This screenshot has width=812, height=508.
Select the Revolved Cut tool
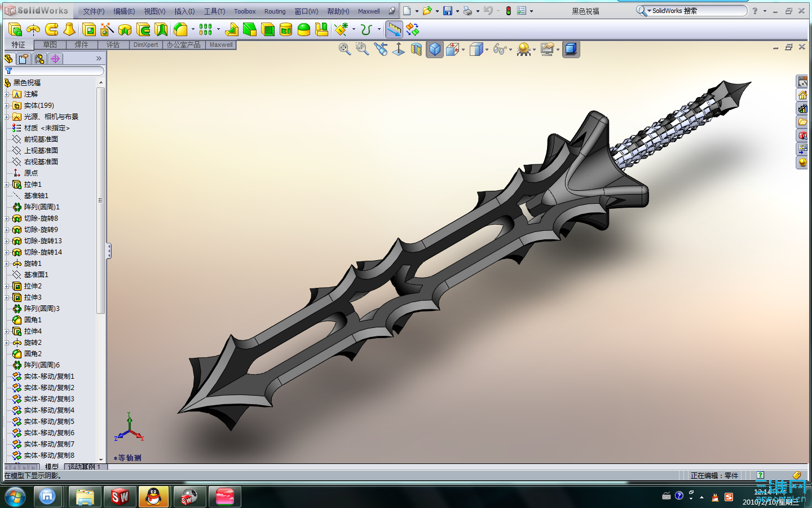tap(125, 29)
